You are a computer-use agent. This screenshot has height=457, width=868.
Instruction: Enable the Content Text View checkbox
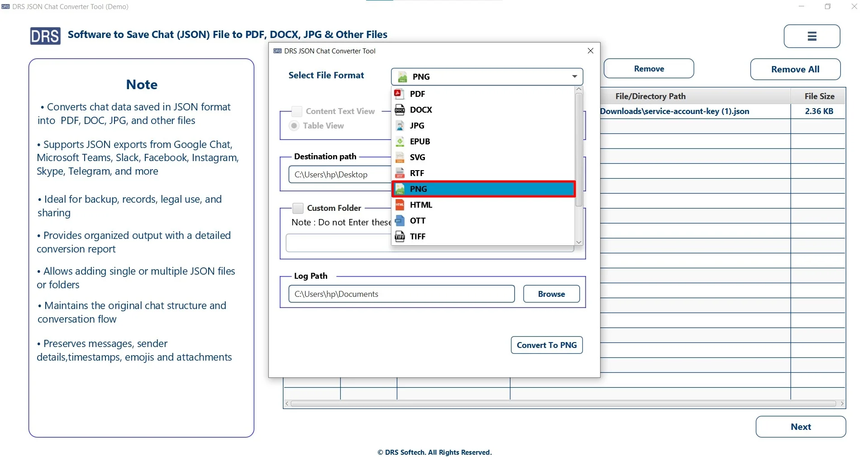(296, 111)
